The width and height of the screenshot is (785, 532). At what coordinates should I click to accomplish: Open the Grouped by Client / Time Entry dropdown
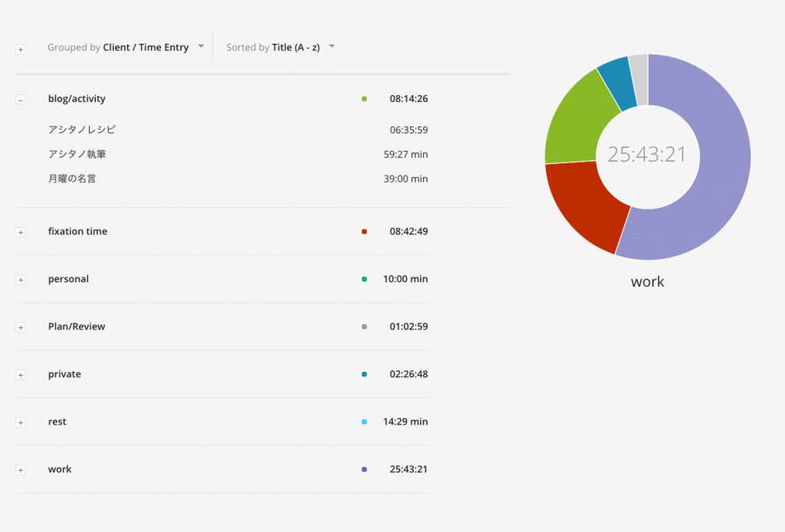click(x=125, y=48)
